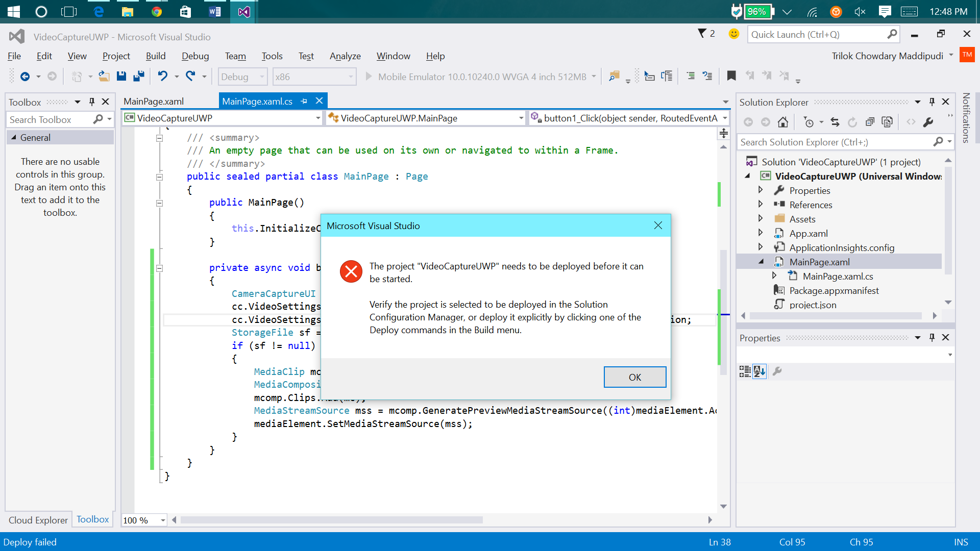The width and height of the screenshot is (980, 551).
Task: Toggle auto-hide pin on Toolbox panel
Action: [92, 102]
